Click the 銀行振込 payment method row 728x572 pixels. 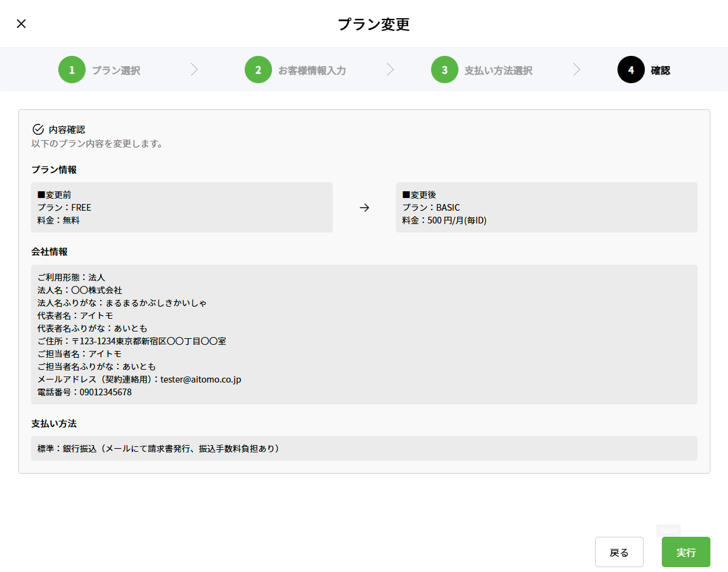pyautogui.click(x=364, y=449)
